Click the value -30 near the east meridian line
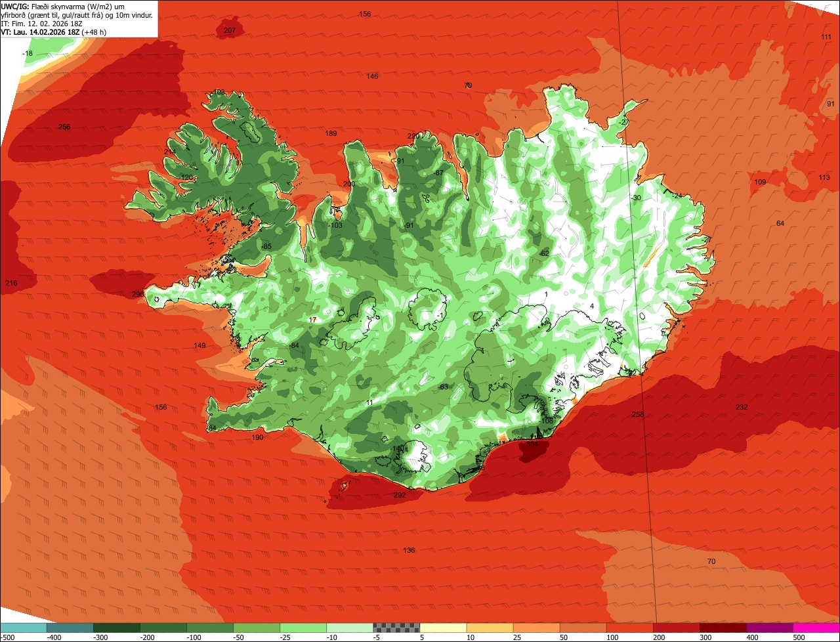Viewport: 840px width, 642px height. tap(635, 198)
